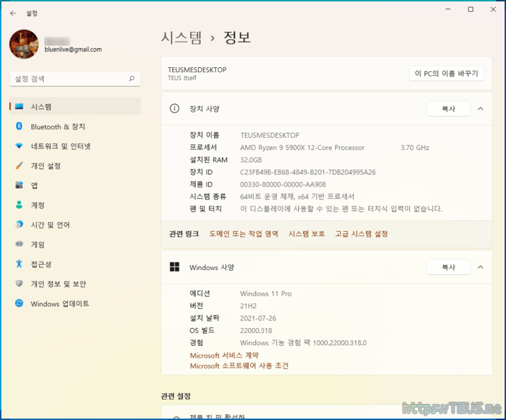Click the paintbrush 개인 설정 icon

pyautogui.click(x=19, y=165)
